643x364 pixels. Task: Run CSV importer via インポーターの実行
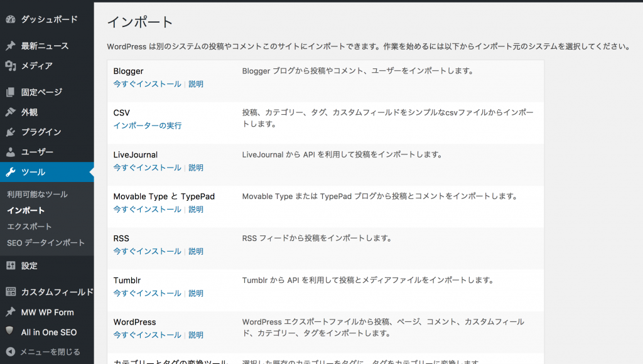tap(148, 126)
